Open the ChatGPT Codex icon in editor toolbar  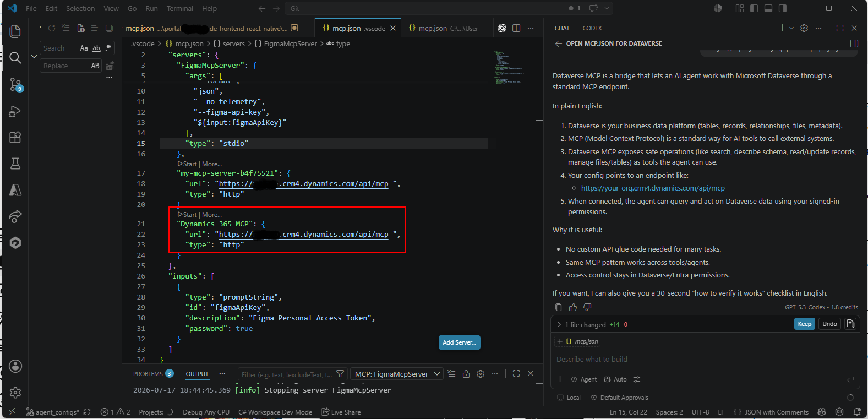tap(502, 28)
